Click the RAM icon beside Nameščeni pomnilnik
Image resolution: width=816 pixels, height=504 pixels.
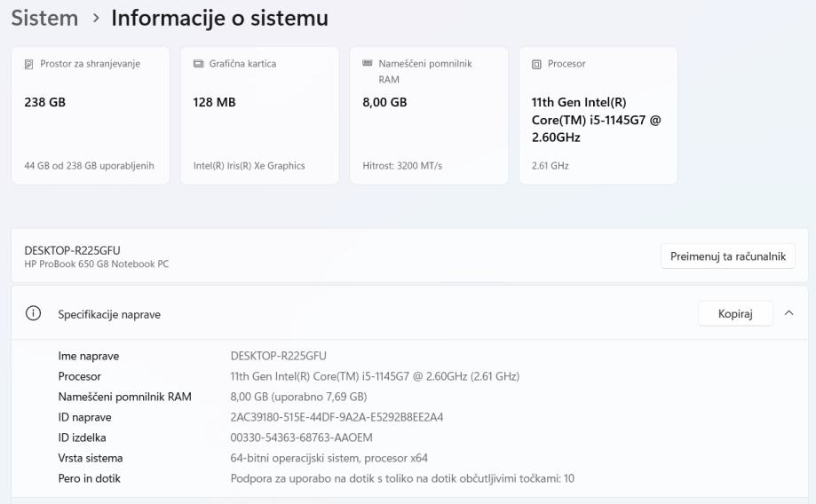(x=368, y=64)
